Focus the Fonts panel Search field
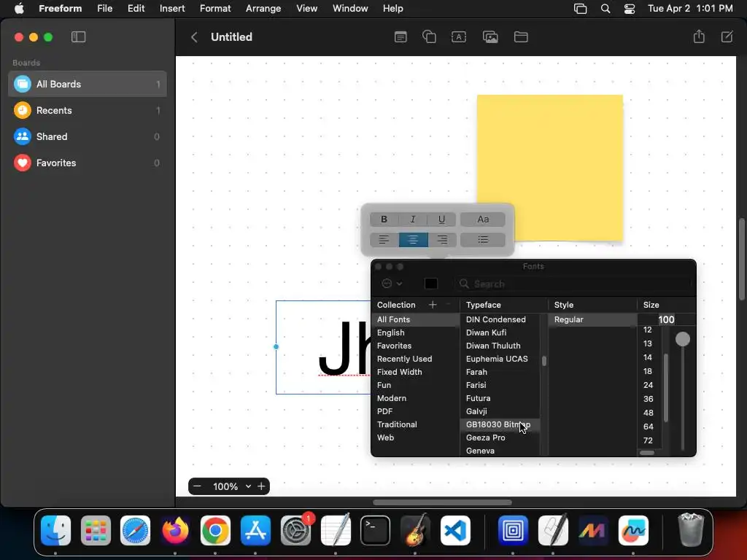 [573, 284]
